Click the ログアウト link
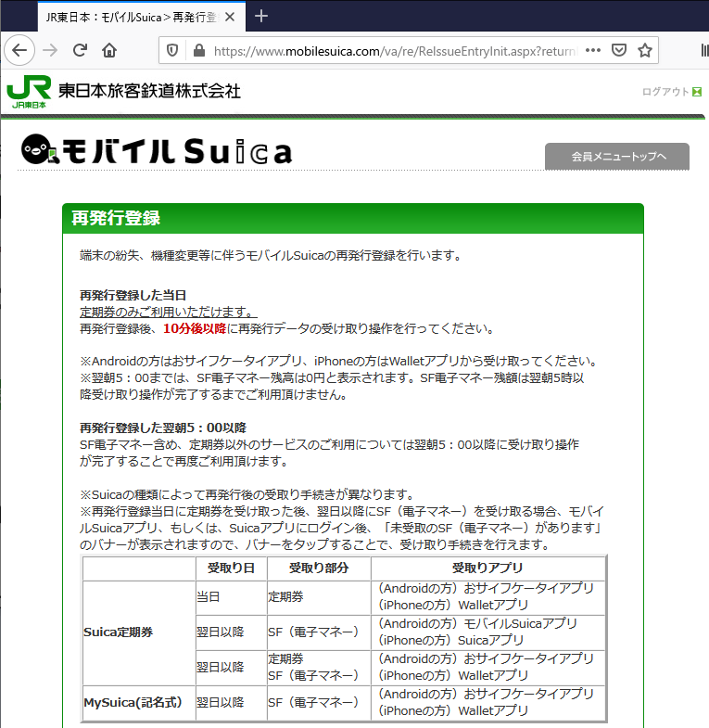 coord(665,92)
